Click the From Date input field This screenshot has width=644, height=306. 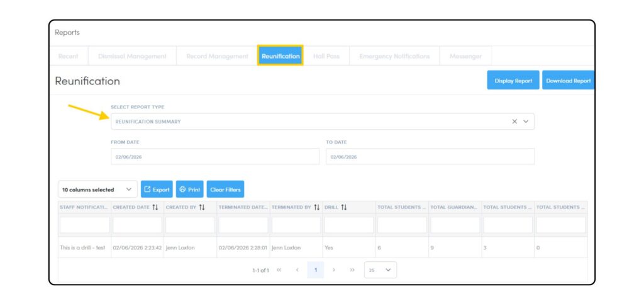214,157
